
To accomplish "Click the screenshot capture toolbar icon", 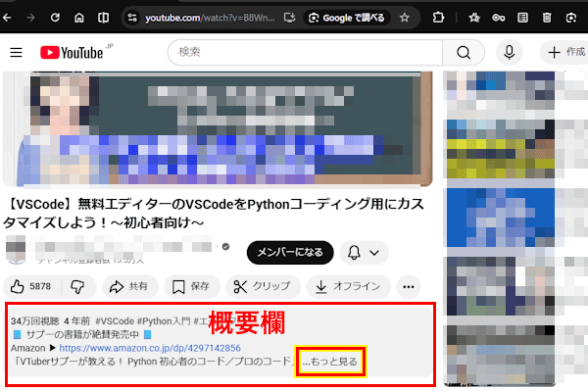I will [x=570, y=18].
